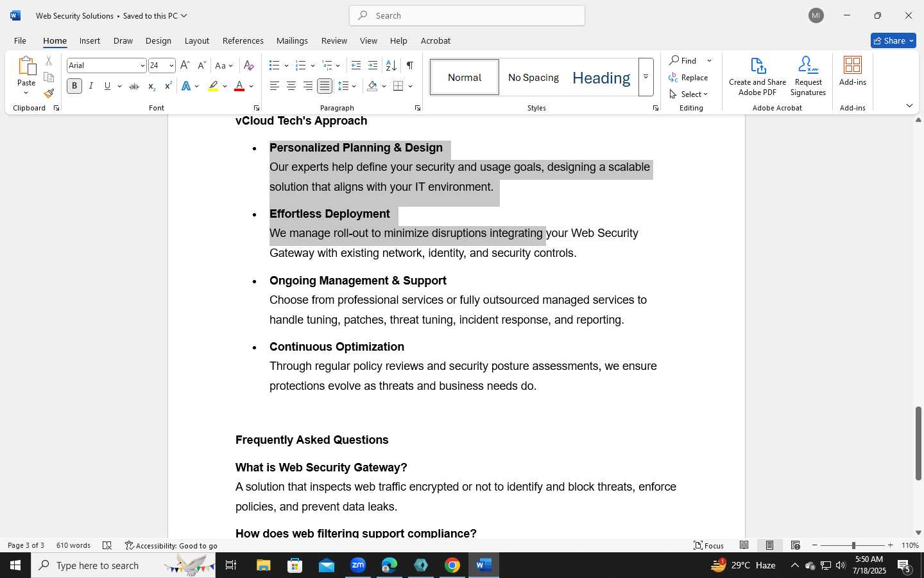
Task: Sort the selected paragraphs alphabetically
Action: (x=391, y=66)
